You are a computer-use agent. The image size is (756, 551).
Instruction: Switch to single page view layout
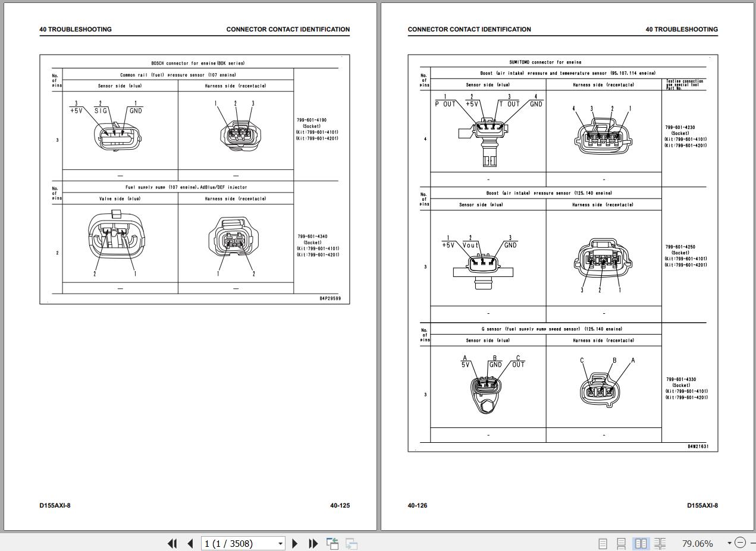[603, 543]
